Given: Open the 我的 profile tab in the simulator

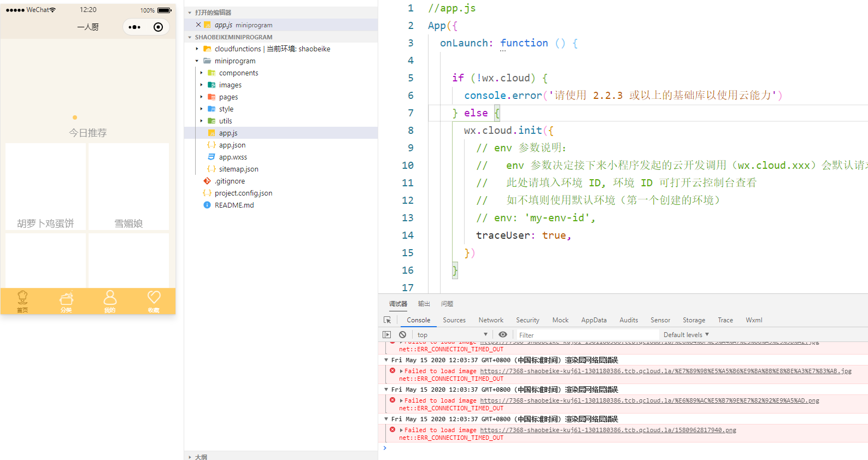Looking at the screenshot, I should pos(110,301).
